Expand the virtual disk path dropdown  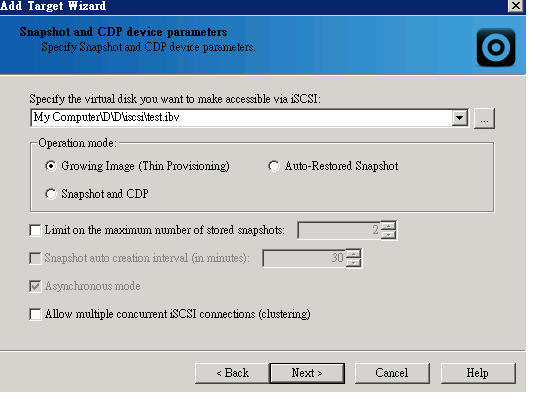pos(460,118)
